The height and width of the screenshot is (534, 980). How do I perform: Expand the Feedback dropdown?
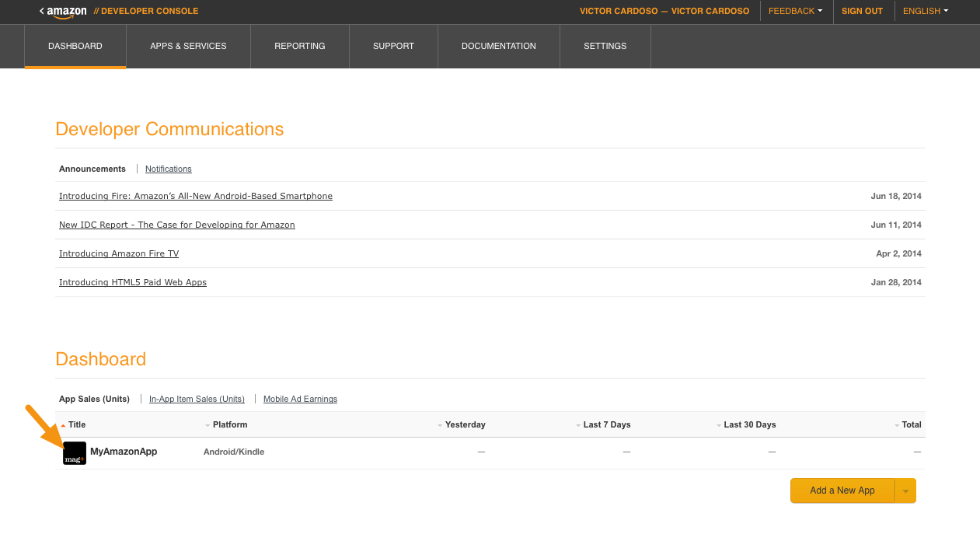pyautogui.click(x=795, y=11)
